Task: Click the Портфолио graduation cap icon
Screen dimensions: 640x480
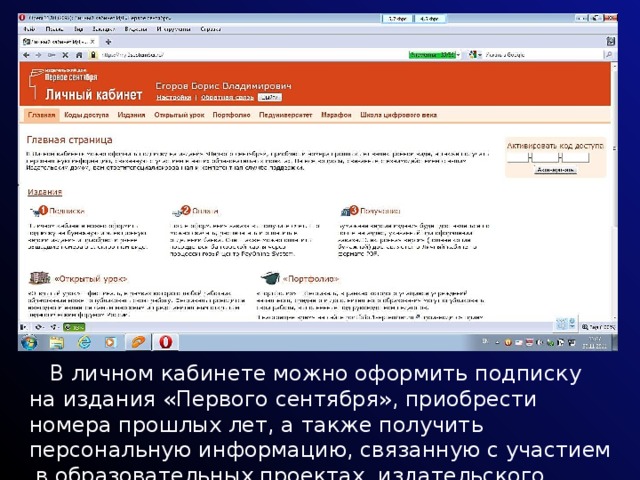Action: [270, 278]
